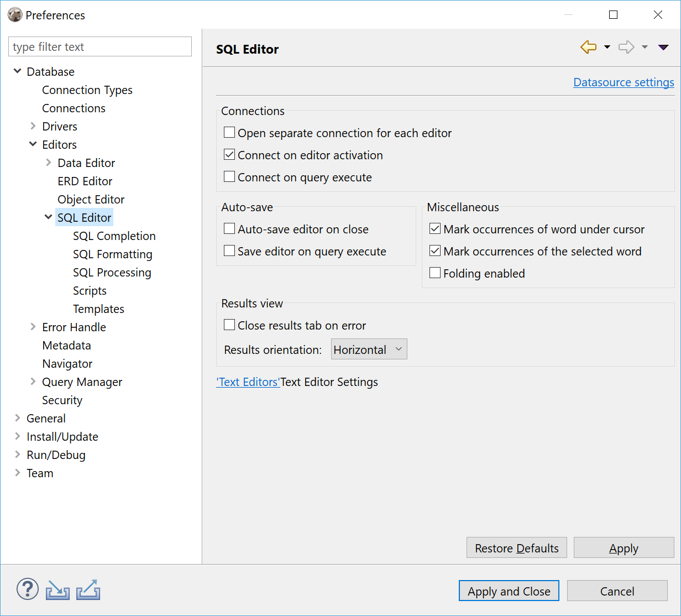Click the Help question mark icon
The image size is (681, 616).
(x=27, y=589)
